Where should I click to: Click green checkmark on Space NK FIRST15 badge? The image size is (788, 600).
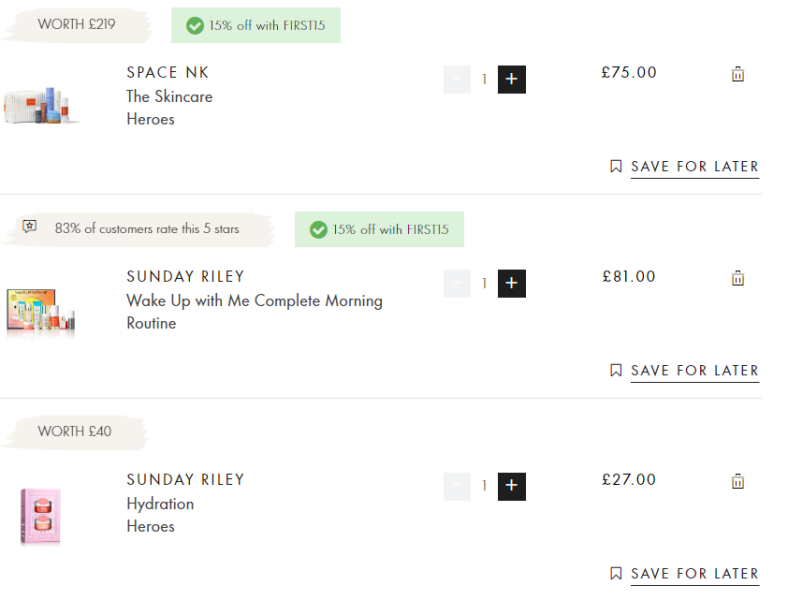click(x=194, y=25)
